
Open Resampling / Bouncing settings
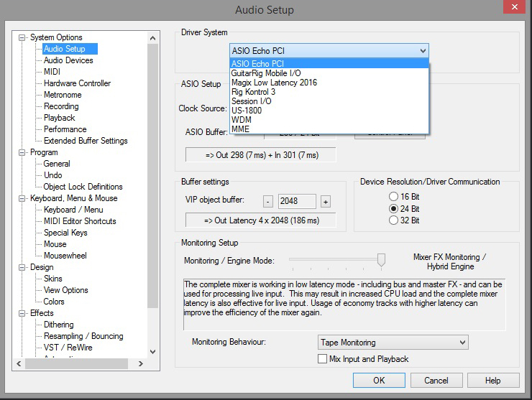coord(83,336)
